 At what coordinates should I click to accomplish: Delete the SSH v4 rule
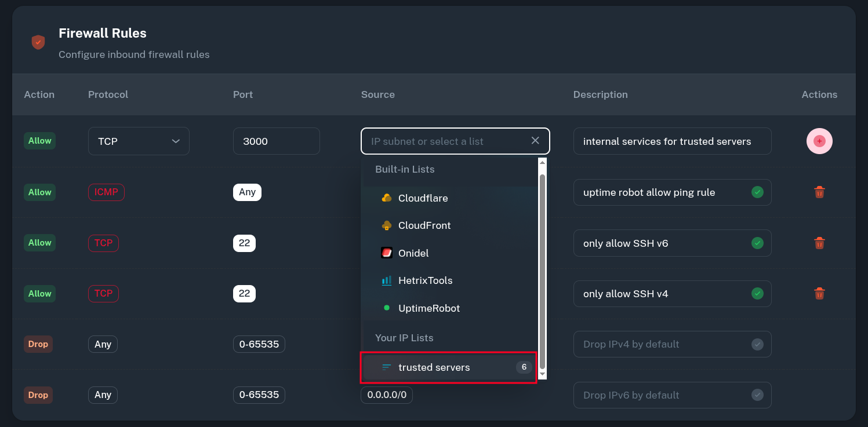click(819, 294)
